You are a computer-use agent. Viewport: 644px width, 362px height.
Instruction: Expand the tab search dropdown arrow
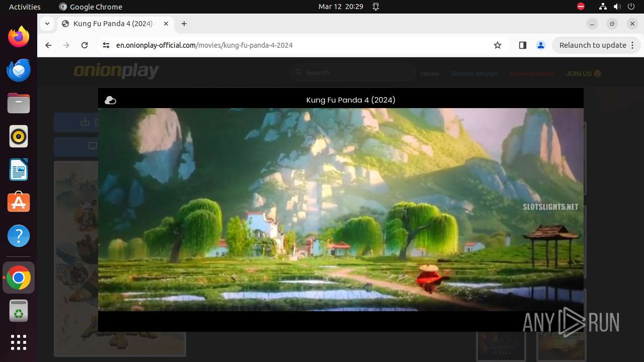[x=47, y=24]
